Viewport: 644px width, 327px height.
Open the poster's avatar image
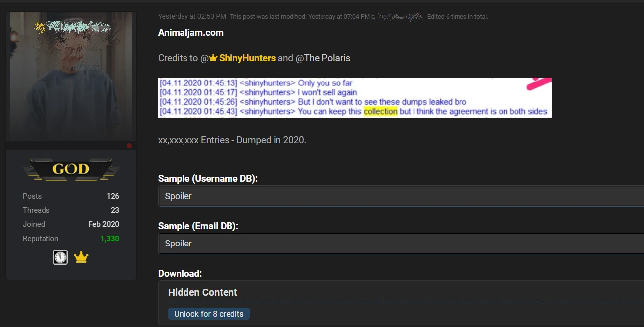[71, 76]
